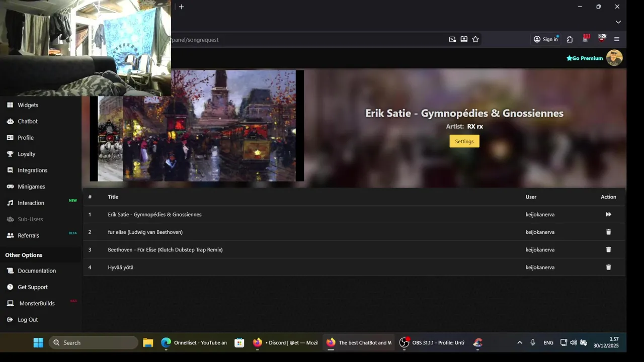
Task: Click the extension icon with 11 badge
Action: coord(586,39)
